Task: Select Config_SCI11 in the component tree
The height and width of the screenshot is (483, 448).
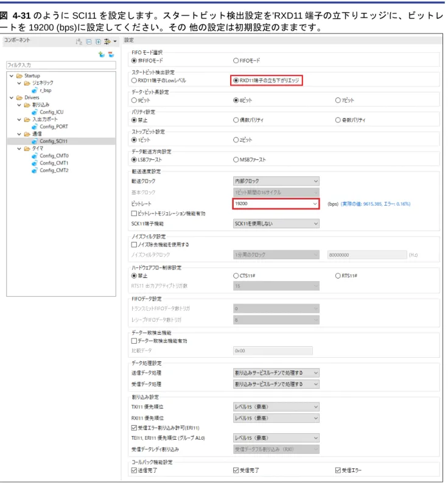Action: click(x=54, y=141)
